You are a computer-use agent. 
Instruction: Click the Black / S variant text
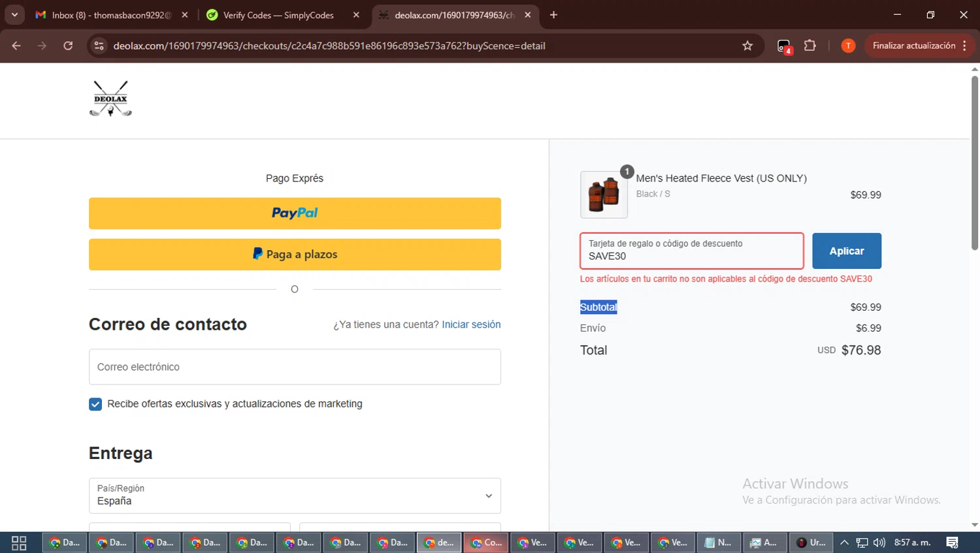pos(653,194)
